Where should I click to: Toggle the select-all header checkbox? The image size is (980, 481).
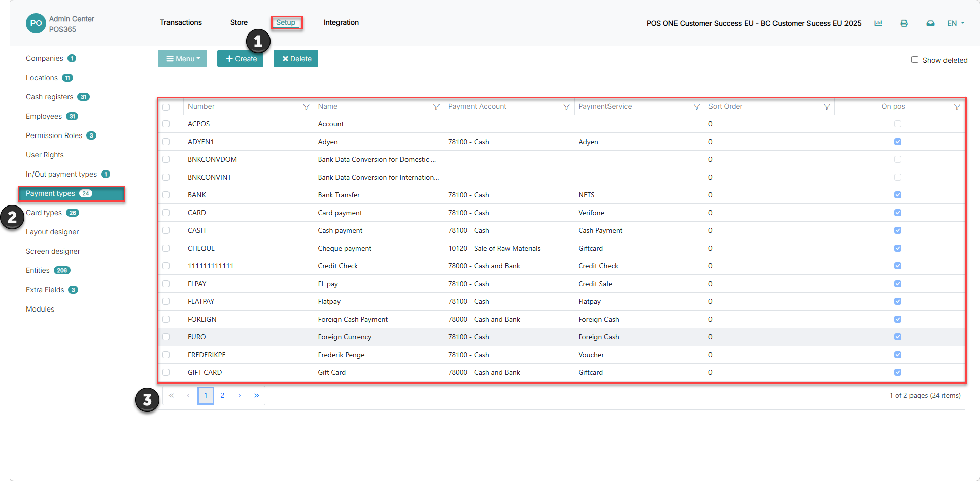click(166, 107)
